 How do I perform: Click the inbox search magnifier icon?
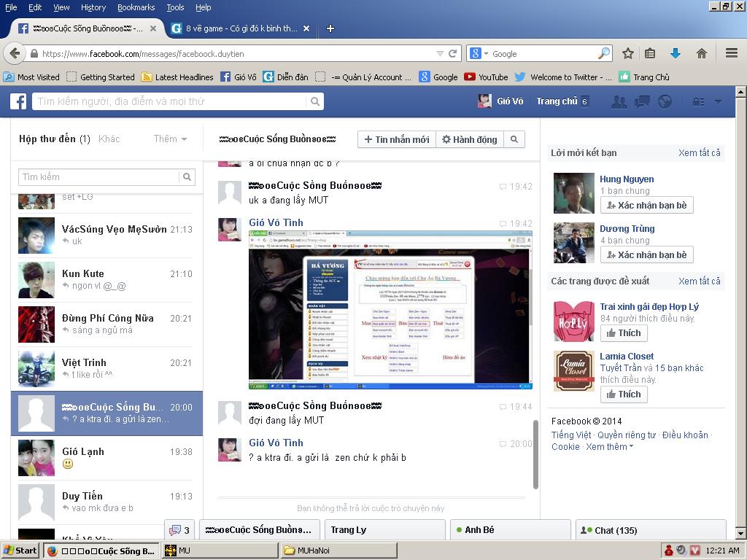187,177
